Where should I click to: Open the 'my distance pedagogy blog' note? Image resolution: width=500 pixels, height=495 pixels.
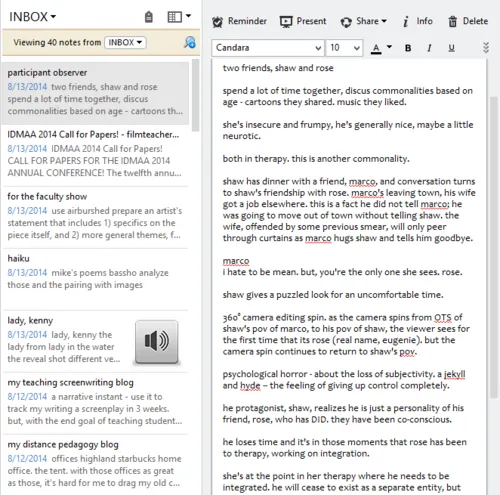click(x=95, y=465)
